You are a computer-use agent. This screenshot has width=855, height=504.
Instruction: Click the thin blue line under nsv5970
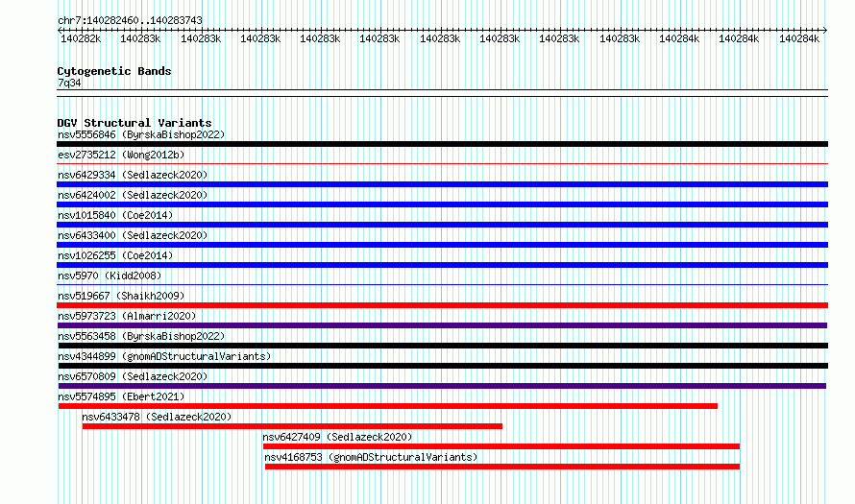point(442,284)
